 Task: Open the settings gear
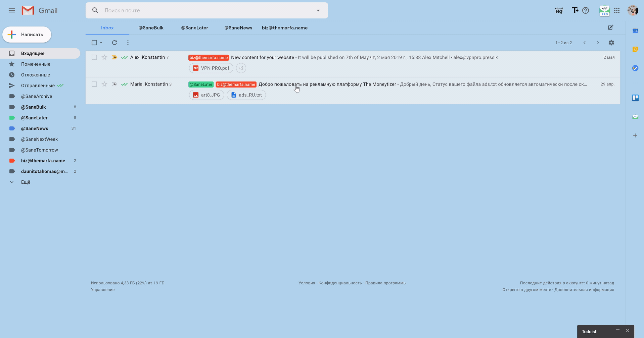611,43
